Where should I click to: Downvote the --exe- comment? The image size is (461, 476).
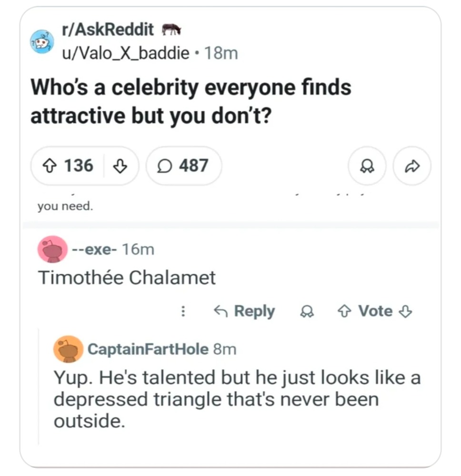click(405, 311)
